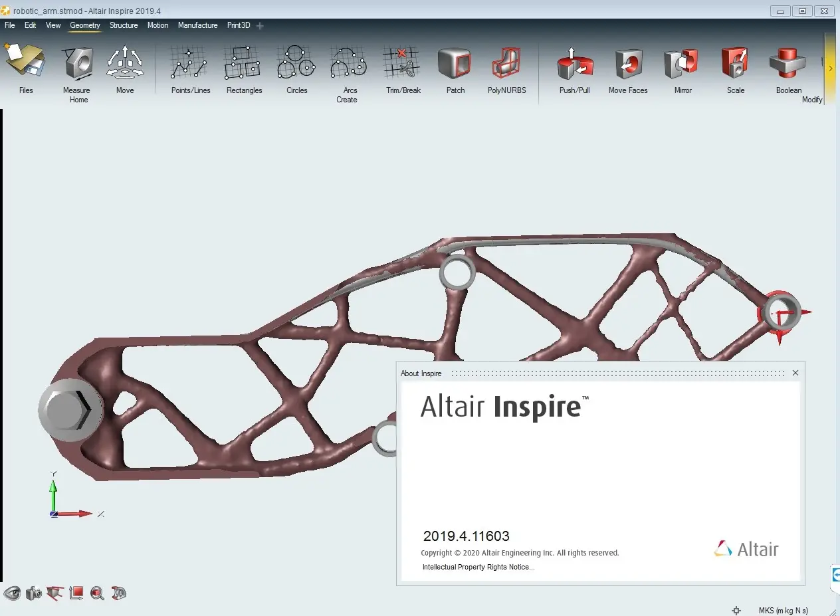Image resolution: width=840 pixels, height=616 pixels.
Task: Click the gray ring at the arm top
Action: (457, 272)
